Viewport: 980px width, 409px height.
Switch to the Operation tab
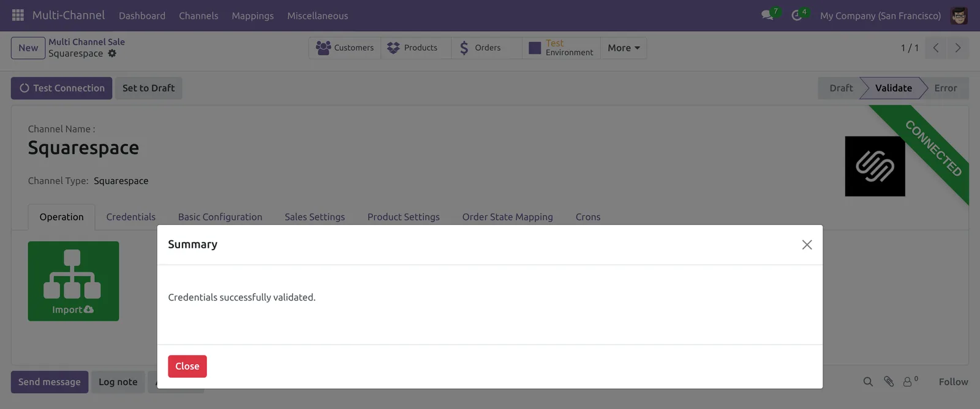coord(61,217)
